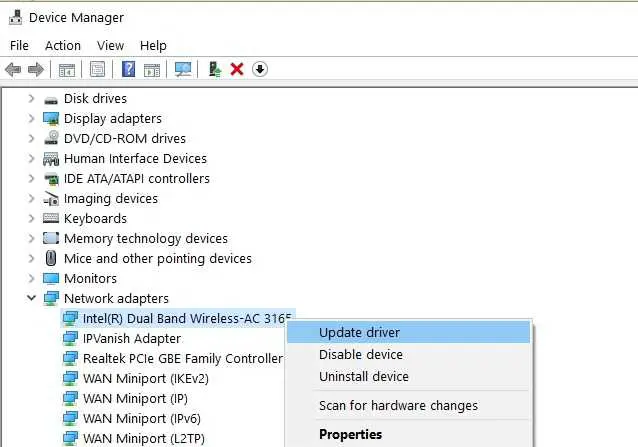Click the scan for hardware monitor icon
Screen dimensions: 638x447
183,70
